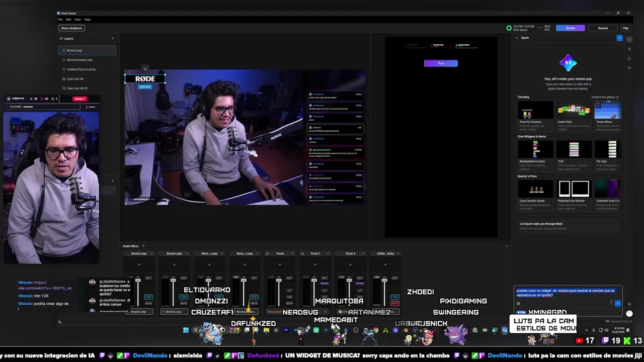Start a new Spark chat with the blue plus
The width and height of the screenshot is (644, 362).
click(619, 38)
